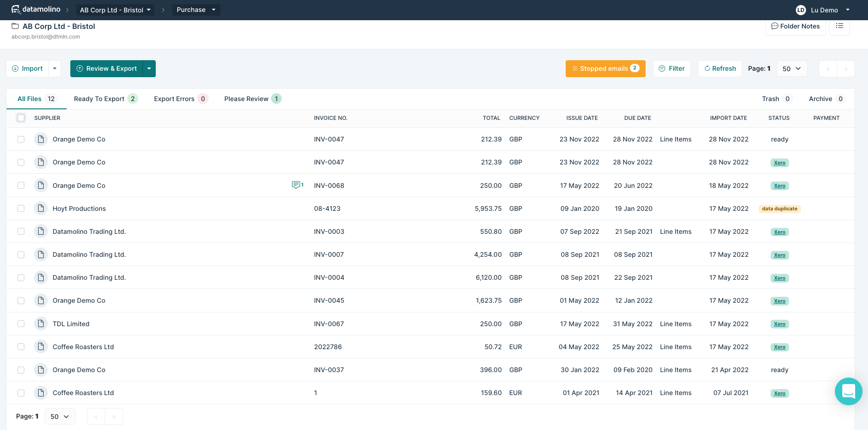Tick checkbox for INV-0037 row
The width and height of the screenshot is (868, 430).
21,370
